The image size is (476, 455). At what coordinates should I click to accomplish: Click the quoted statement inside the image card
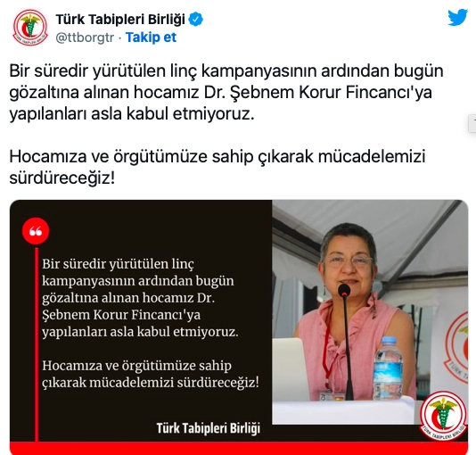click(151, 323)
